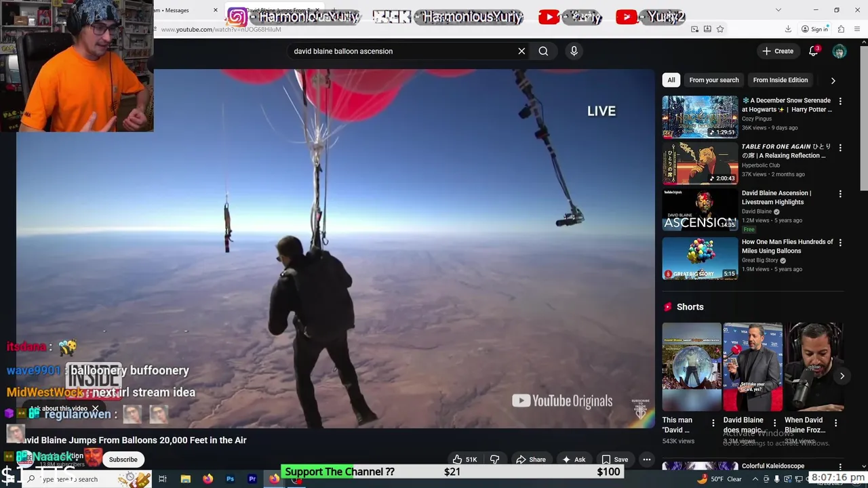Screen dimensions: 868x488
Task: Click the Share button under video
Action: 530,460
